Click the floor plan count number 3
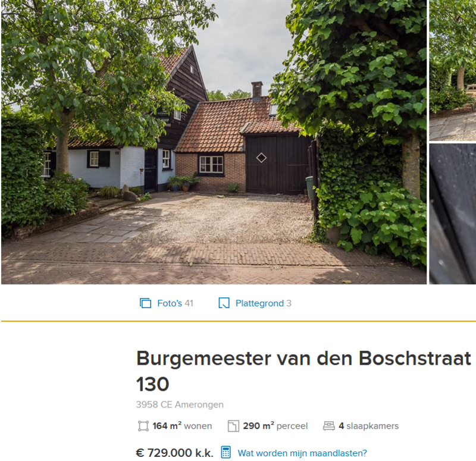The height and width of the screenshot is (461, 476). (x=289, y=303)
